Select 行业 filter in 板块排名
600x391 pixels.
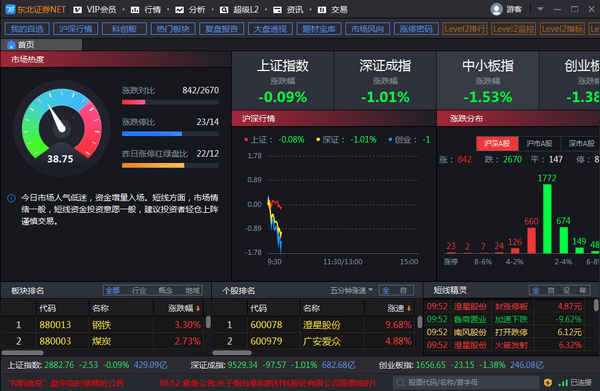click(x=139, y=291)
